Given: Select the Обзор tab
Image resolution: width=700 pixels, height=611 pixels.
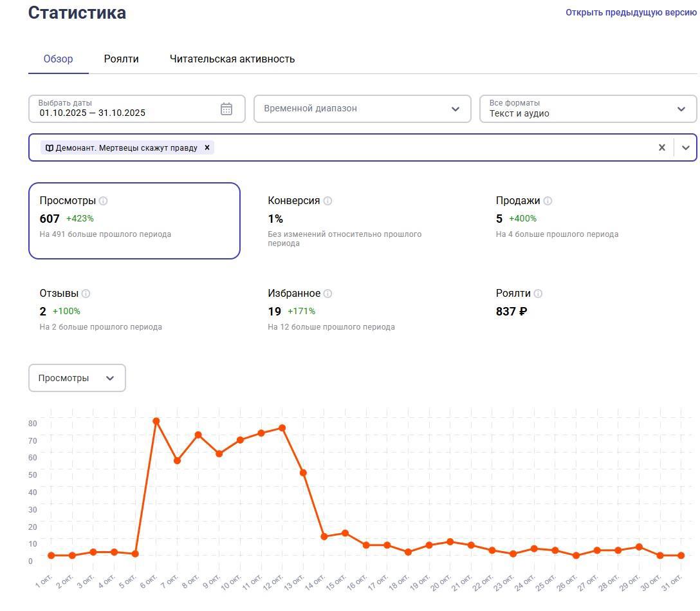Looking at the screenshot, I should [58, 59].
